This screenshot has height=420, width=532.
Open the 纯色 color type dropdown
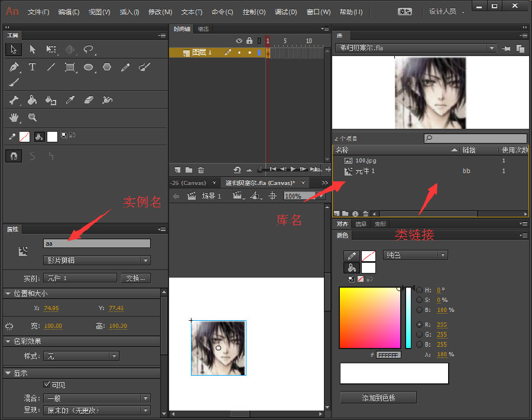415,255
